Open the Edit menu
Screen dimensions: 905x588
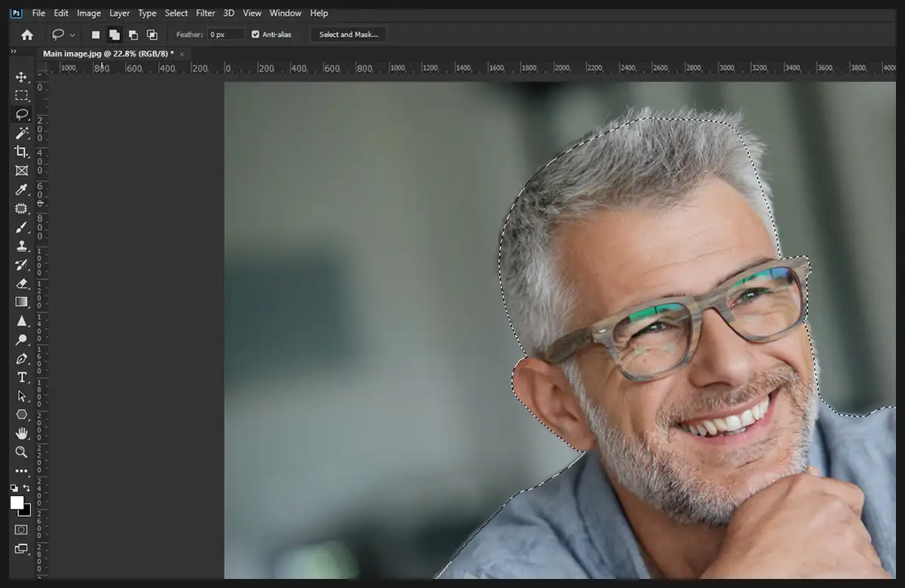(61, 14)
